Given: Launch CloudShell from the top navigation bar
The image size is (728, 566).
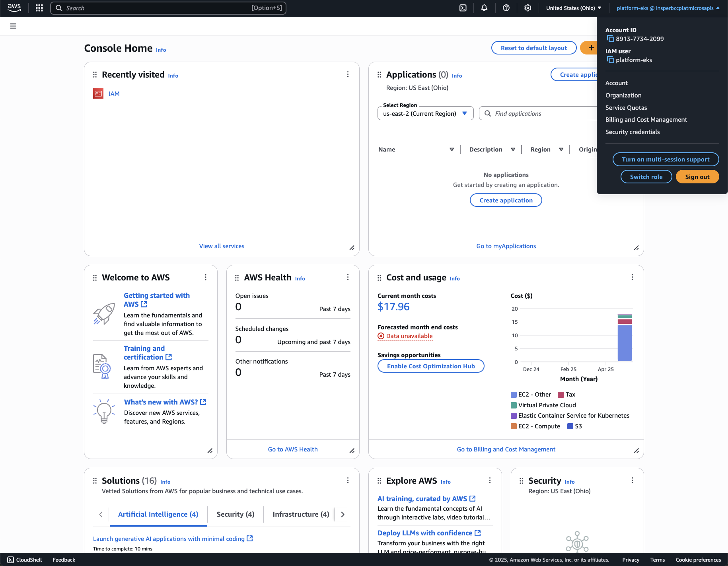Looking at the screenshot, I should (x=463, y=8).
